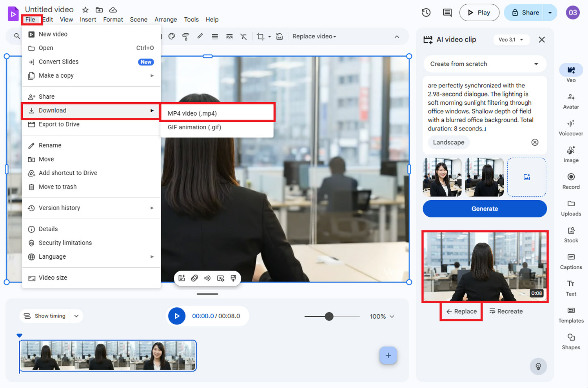Open the Tools menu
588x388 pixels.
click(191, 19)
